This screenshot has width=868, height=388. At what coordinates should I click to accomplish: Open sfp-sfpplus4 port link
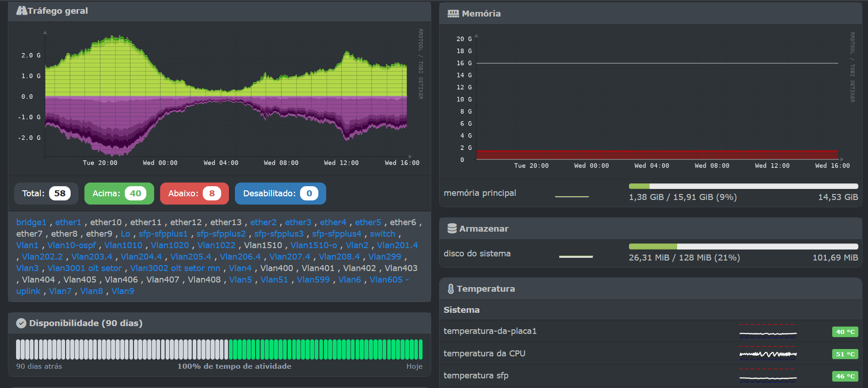[337, 234]
